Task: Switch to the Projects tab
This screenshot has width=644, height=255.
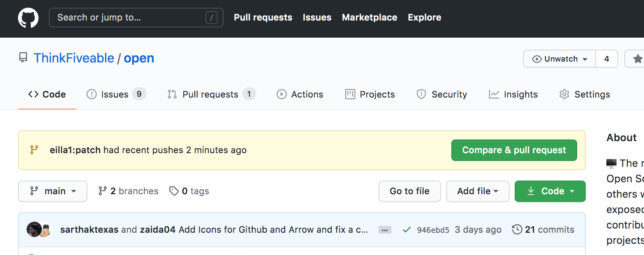Action: (x=370, y=95)
